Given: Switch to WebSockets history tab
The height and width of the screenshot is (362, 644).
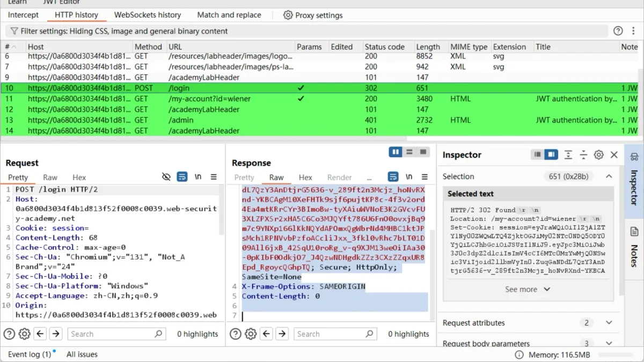Looking at the screenshot, I should [148, 15].
